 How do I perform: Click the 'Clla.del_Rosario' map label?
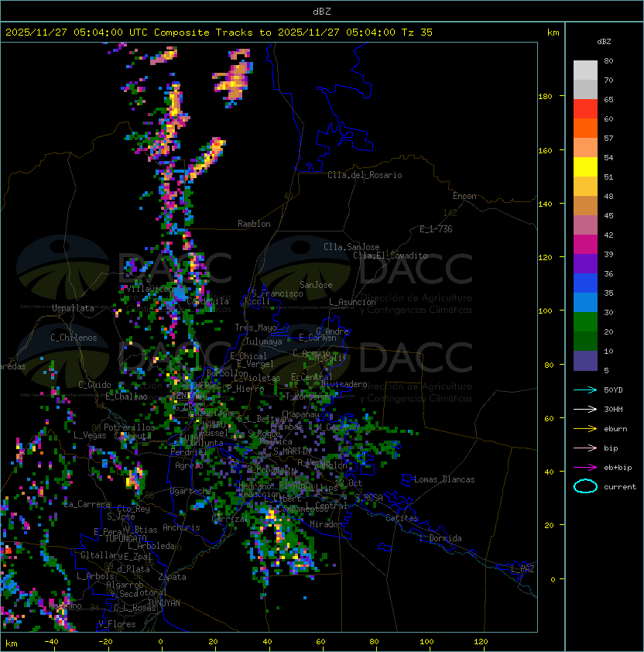coord(365,175)
